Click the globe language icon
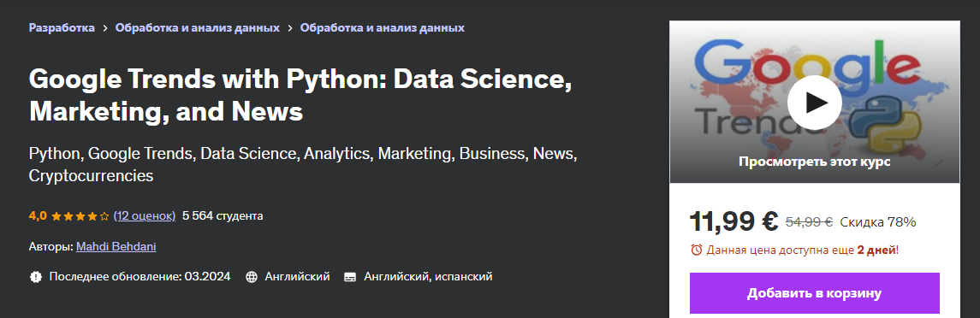 coord(252,276)
